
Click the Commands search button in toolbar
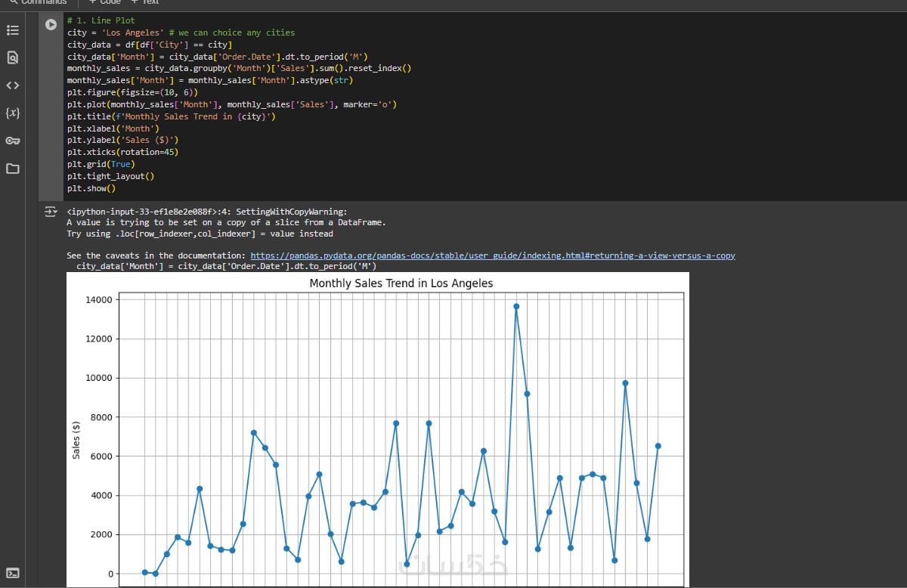[38, 3]
